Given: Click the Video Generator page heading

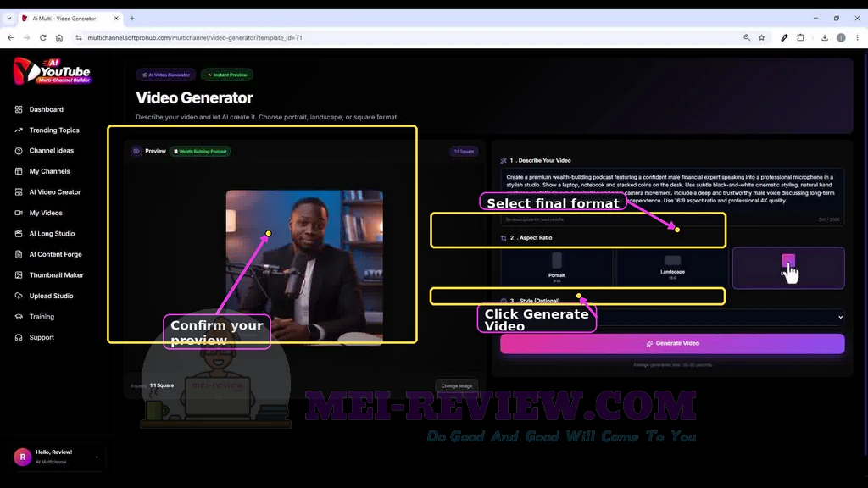Looking at the screenshot, I should tap(194, 98).
